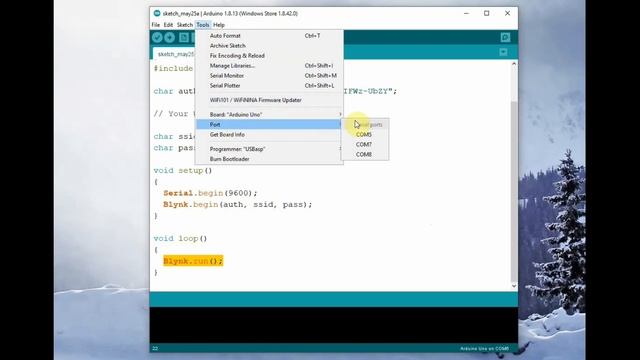640x360 pixels.
Task: Click the editor scrollbar up arrow
Action: (514, 64)
